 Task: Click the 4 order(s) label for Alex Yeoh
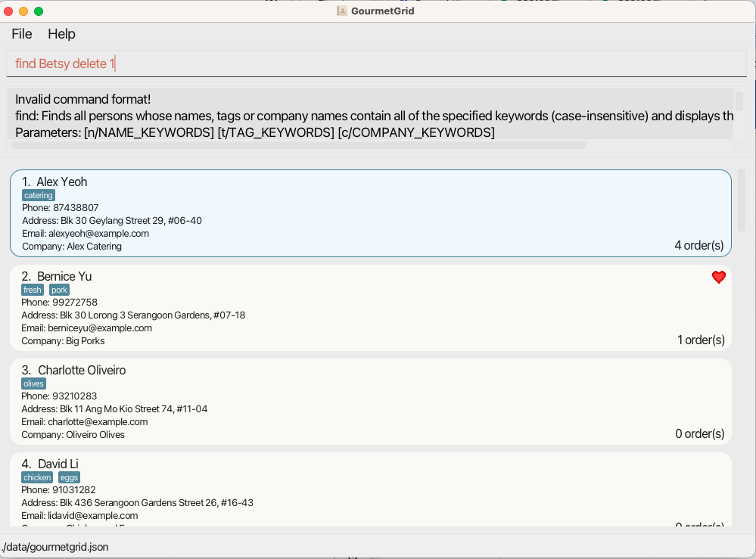click(698, 245)
